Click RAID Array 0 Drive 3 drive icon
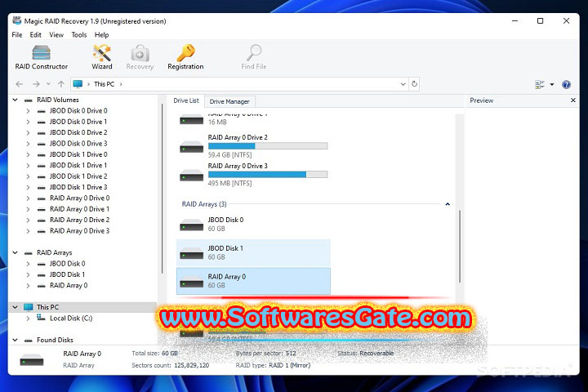The image size is (588, 392). (x=191, y=175)
